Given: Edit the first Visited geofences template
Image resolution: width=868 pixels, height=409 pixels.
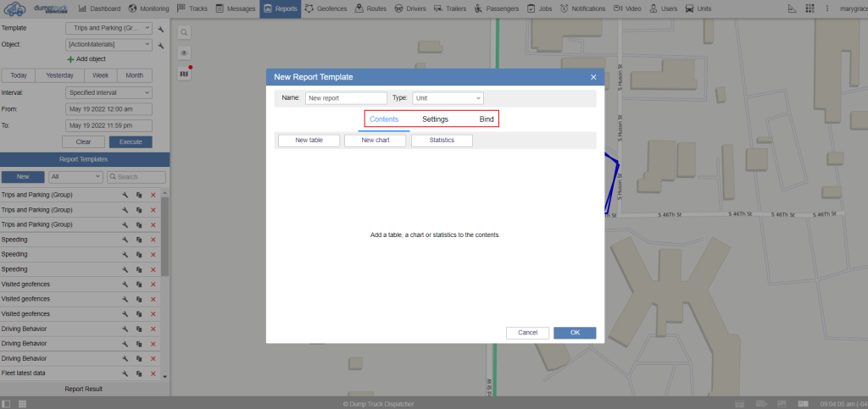Looking at the screenshot, I should [124, 285].
